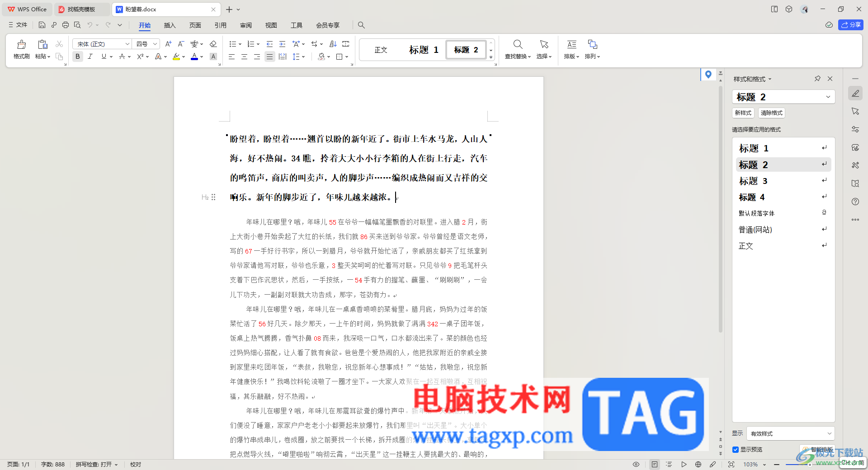Click the Help question mark icon in sidebar
868x470 pixels.
click(x=855, y=202)
